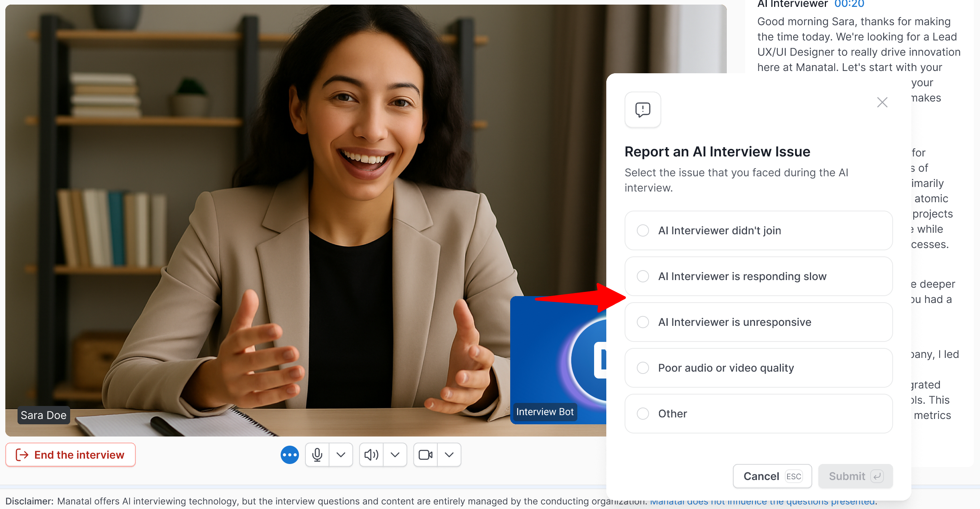Expand speaker device options
The width and height of the screenshot is (980, 509).
[x=395, y=455]
